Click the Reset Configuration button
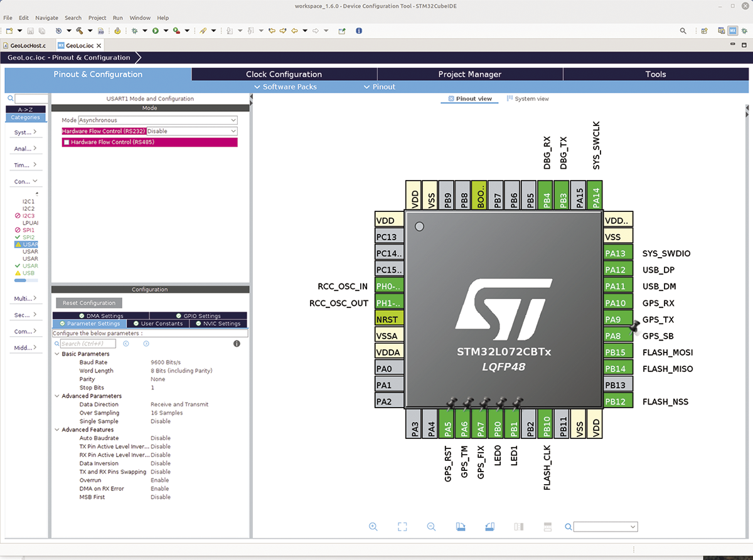 (89, 303)
